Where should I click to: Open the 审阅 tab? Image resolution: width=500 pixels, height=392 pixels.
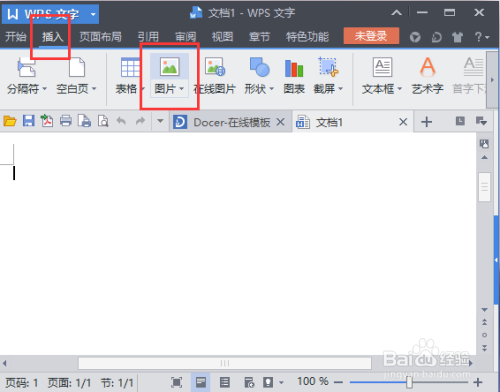coord(185,37)
